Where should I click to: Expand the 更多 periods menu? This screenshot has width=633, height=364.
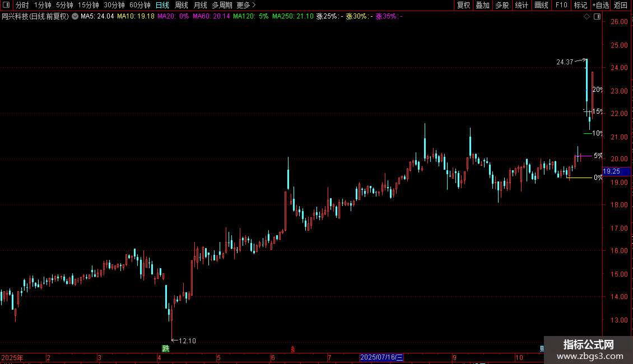(x=246, y=5)
